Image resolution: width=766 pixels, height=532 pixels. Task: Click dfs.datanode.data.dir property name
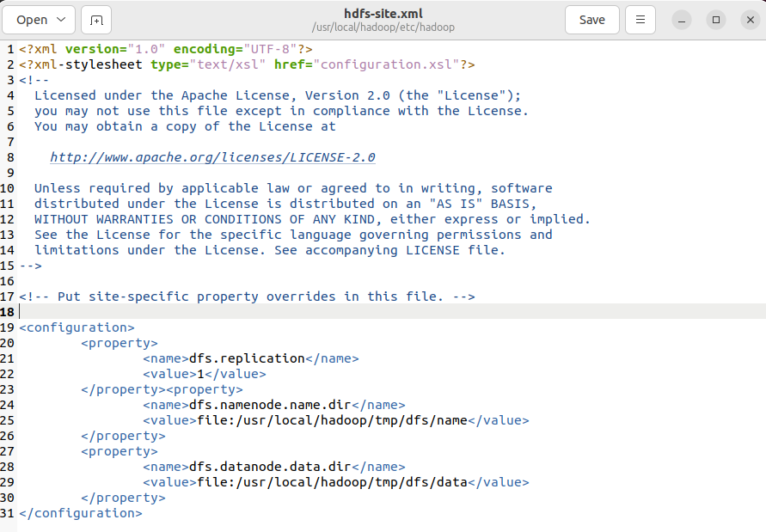(x=270, y=467)
